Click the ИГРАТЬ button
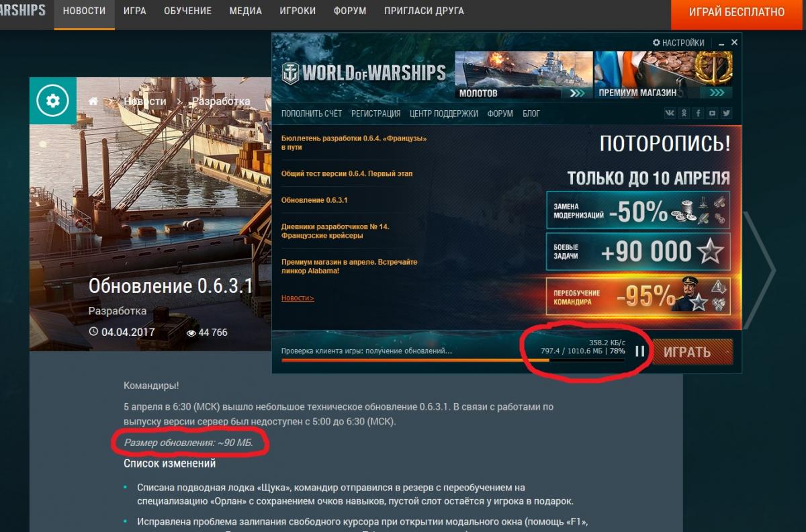806x532 pixels. click(x=692, y=352)
